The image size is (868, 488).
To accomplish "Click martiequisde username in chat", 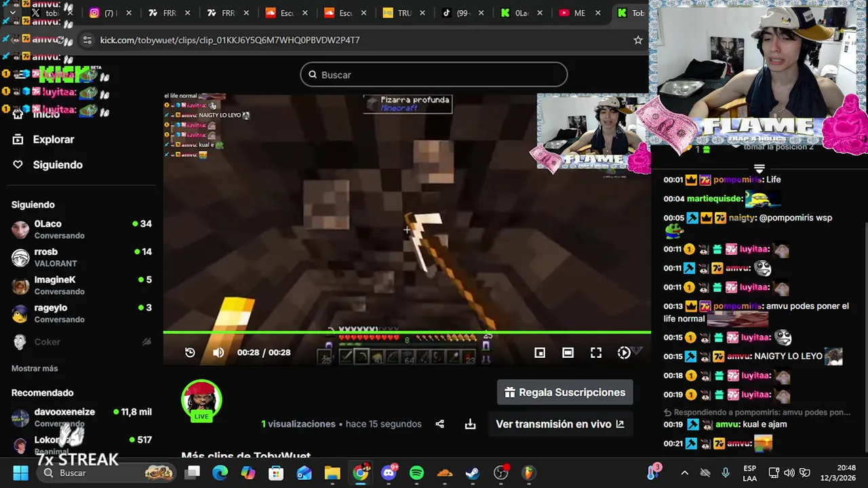I will [x=713, y=199].
